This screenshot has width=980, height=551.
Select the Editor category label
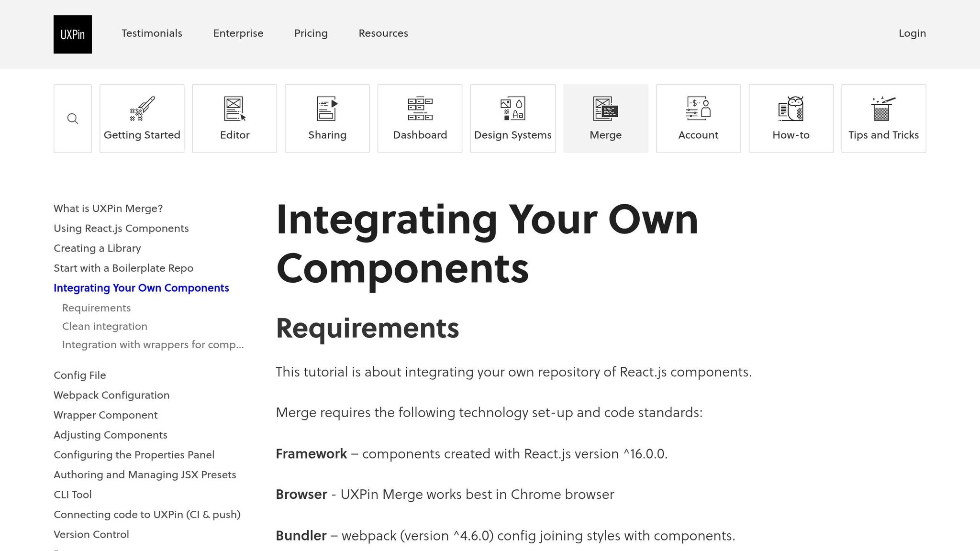pyautogui.click(x=235, y=135)
